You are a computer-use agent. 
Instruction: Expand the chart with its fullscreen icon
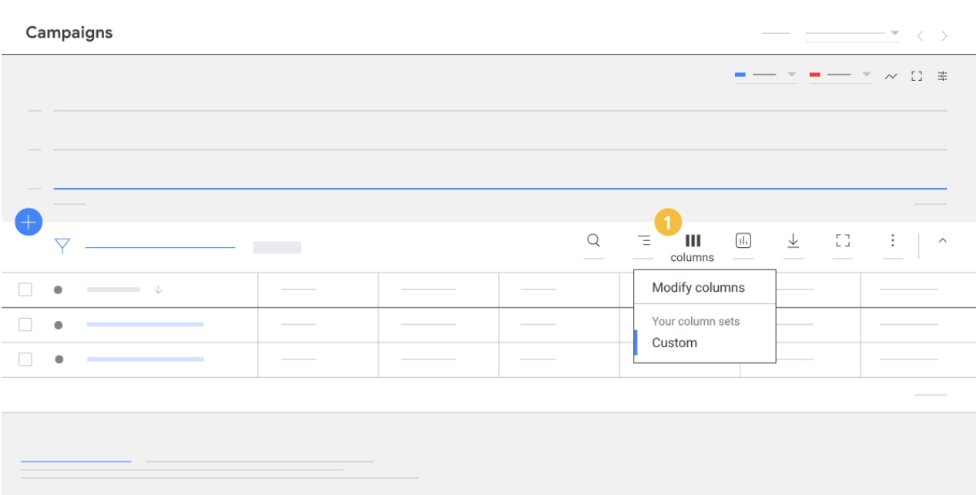916,75
